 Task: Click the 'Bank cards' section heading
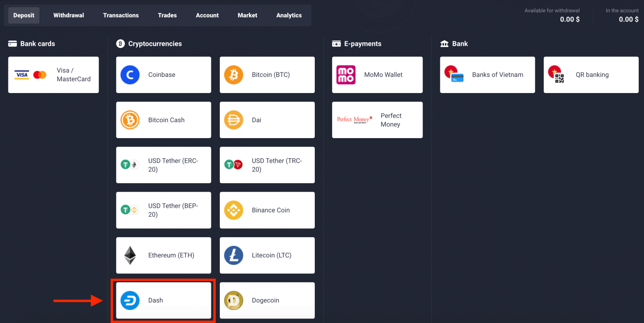[x=38, y=43]
